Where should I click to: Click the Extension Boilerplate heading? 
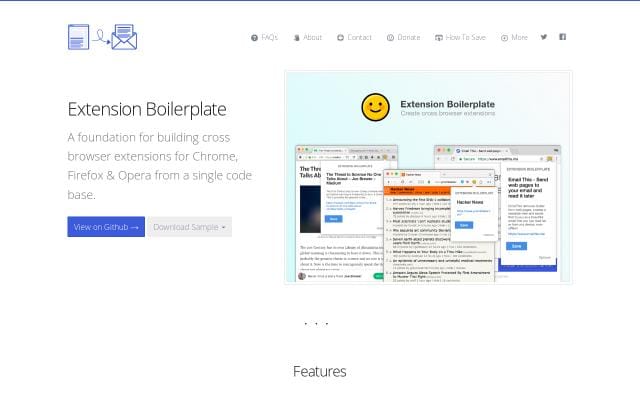147,108
